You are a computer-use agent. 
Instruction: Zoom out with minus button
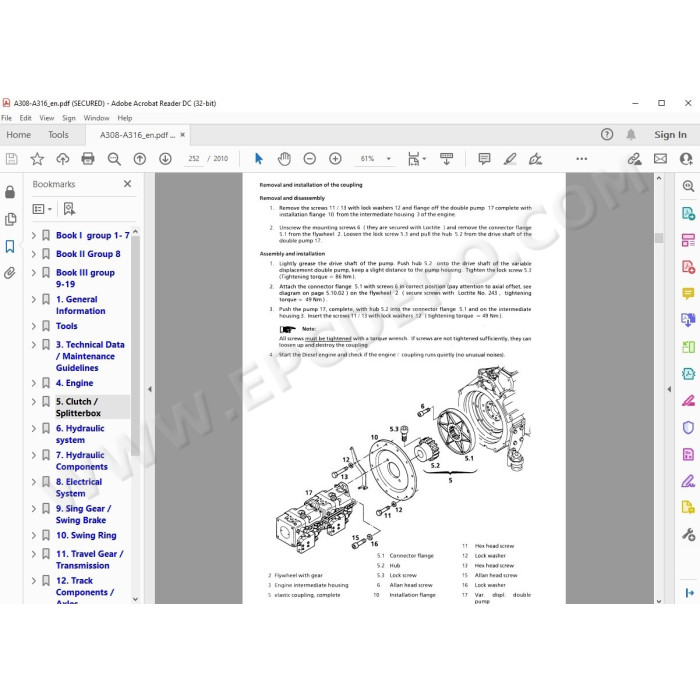309,158
